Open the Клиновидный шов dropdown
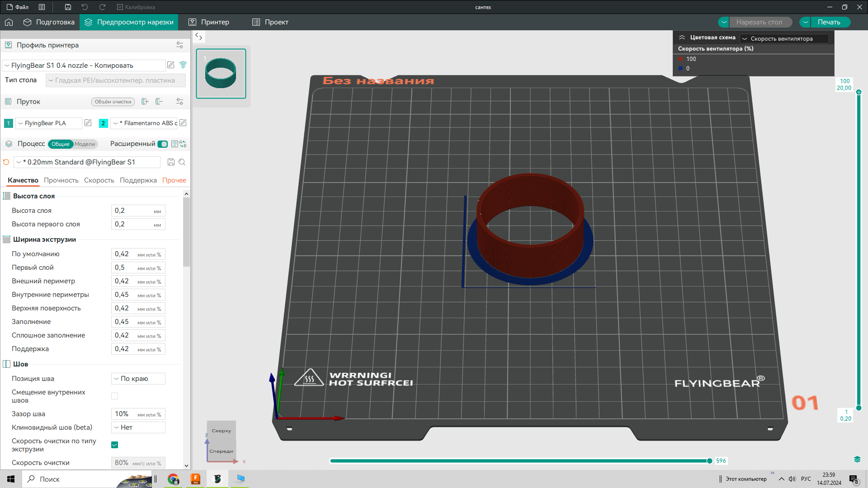Viewport: 868px width, 488px height. click(x=138, y=427)
